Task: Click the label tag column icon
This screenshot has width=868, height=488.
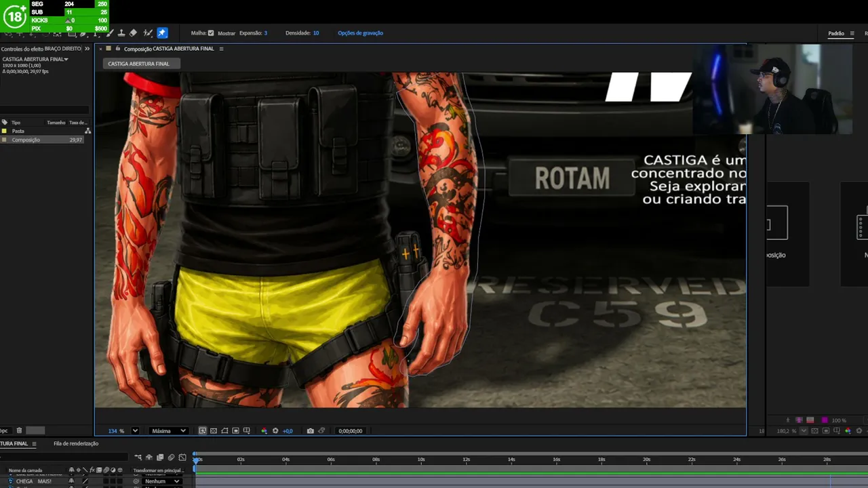Action: coord(5,123)
